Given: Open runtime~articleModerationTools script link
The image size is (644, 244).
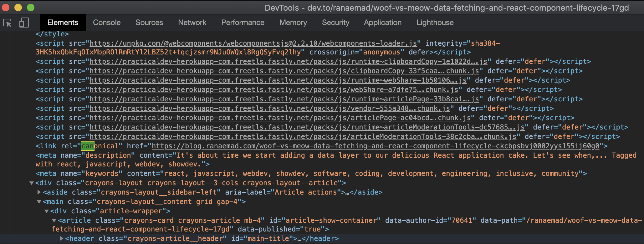Looking at the screenshot, I should [307, 127].
